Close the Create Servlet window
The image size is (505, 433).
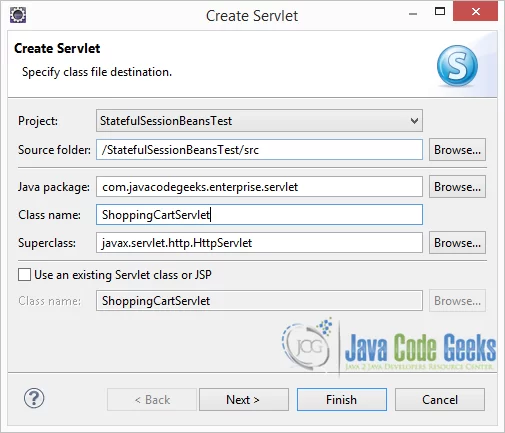pyautogui.click(x=475, y=12)
